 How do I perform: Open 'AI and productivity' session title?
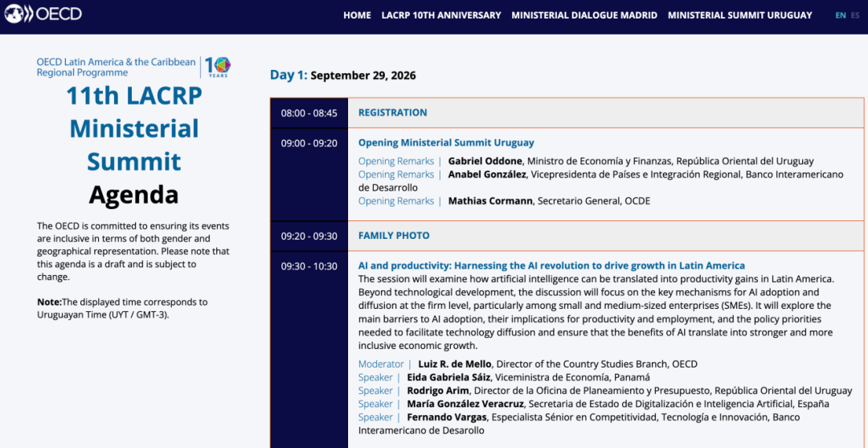(x=551, y=265)
